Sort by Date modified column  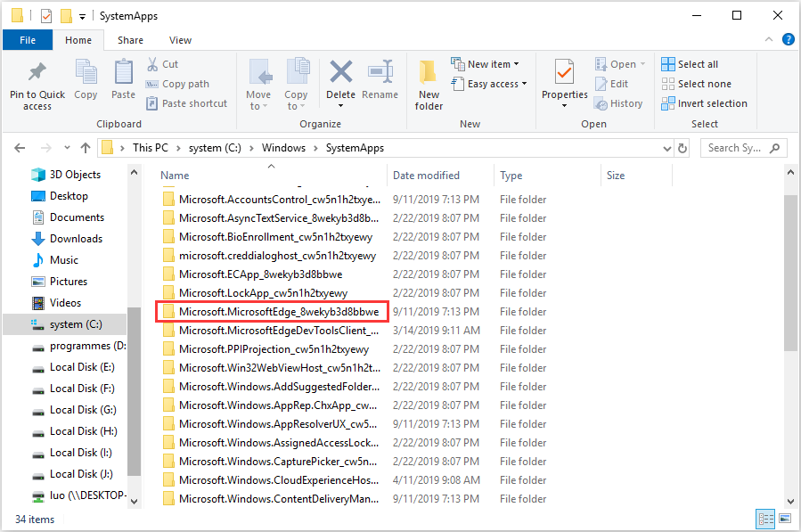[x=426, y=176]
